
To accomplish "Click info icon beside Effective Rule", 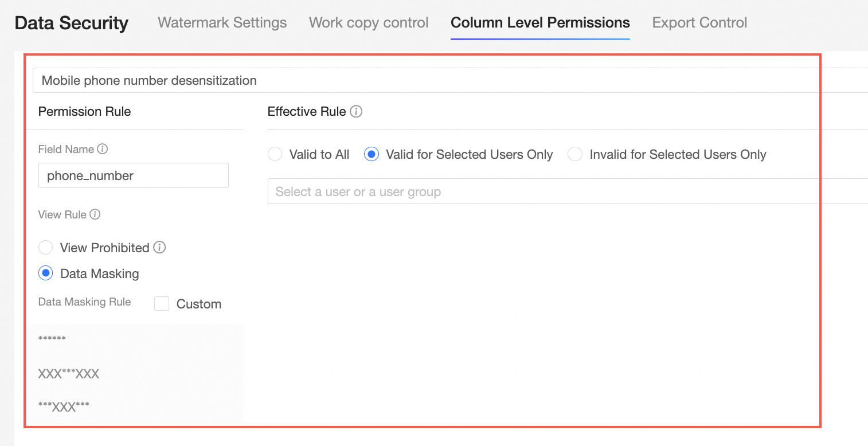I will point(356,111).
